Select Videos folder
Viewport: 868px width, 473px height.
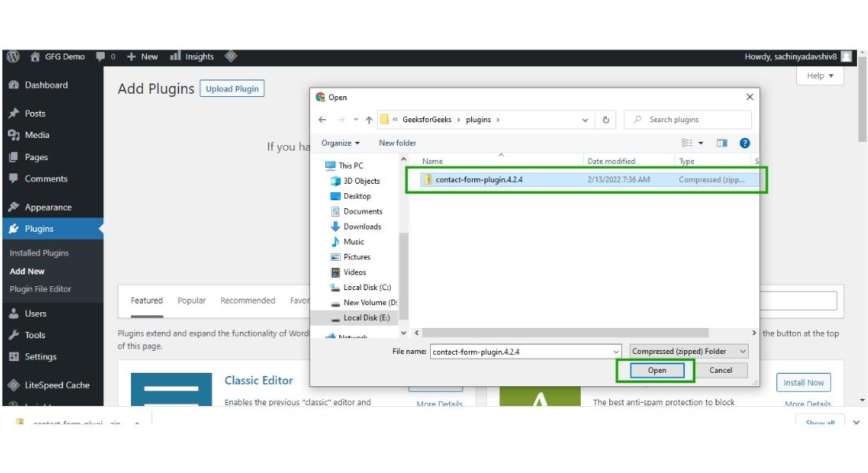[348, 272]
